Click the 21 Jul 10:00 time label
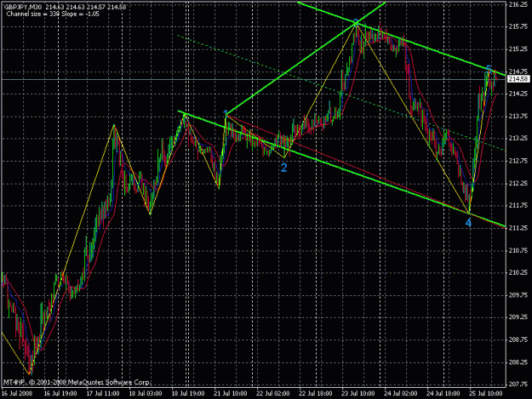Image resolution: width=532 pixels, height=399 pixels. (x=231, y=393)
